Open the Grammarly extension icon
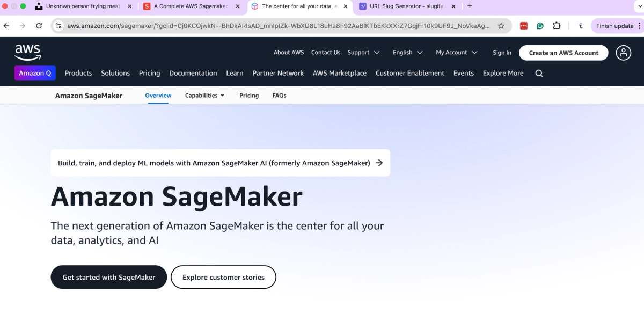 (540, 25)
